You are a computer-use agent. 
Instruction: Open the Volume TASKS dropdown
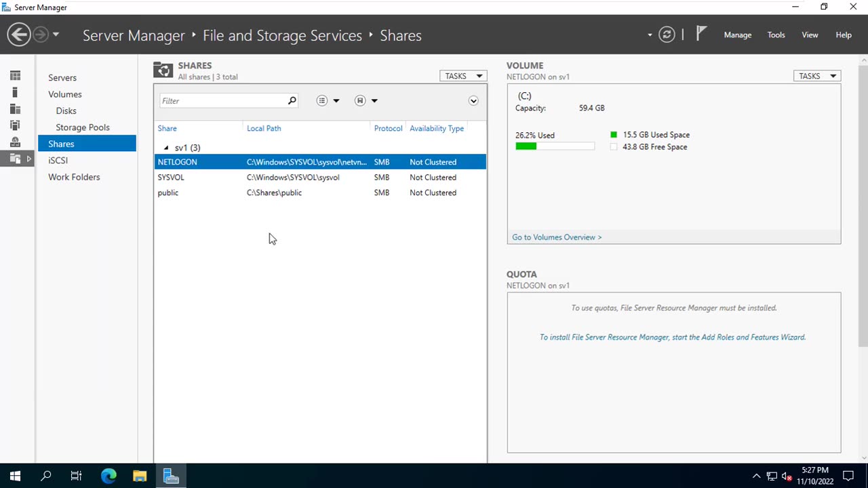click(x=816, y=76)
